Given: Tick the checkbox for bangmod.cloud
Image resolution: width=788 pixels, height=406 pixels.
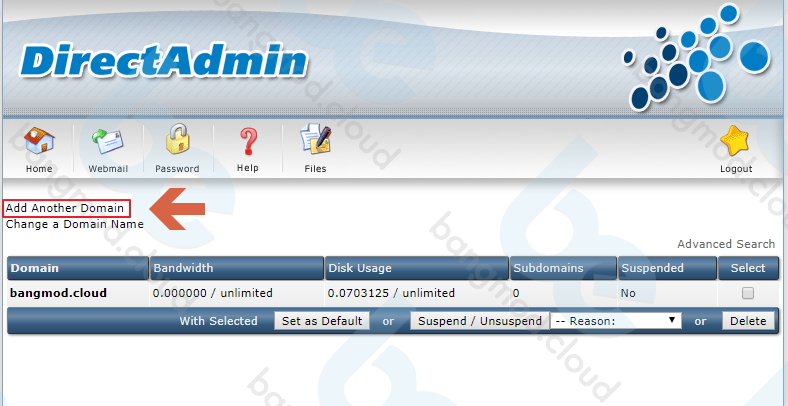Looking at the screenshot, I should (748, 293).
